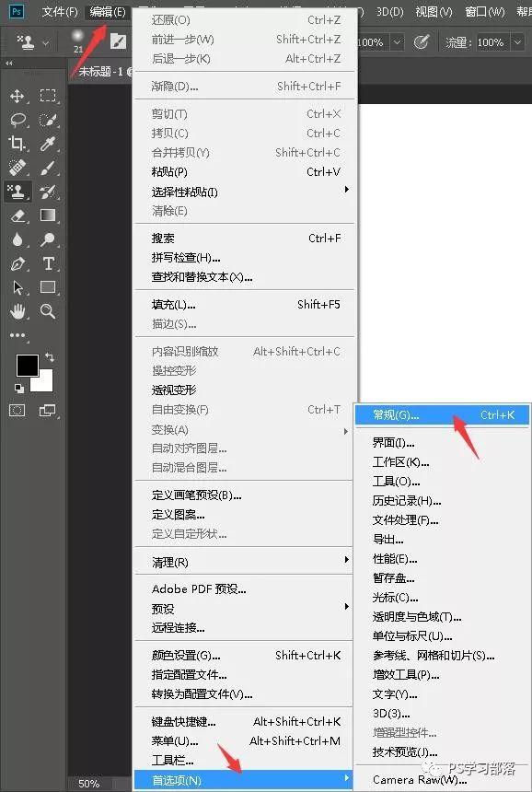
Task: Click the 50% zoom level field
Action: coord(89,784)
